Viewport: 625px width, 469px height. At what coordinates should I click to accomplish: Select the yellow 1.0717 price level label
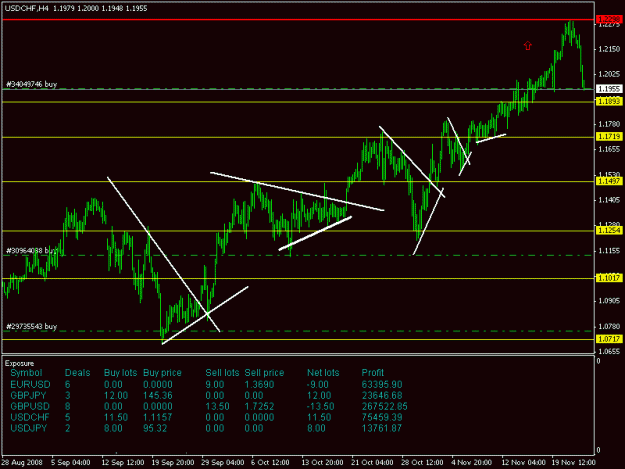click(609, 339)
